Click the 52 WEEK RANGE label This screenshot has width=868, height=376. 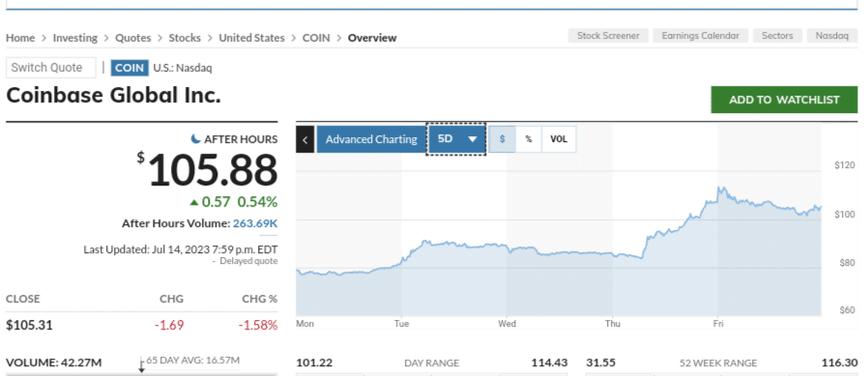pyautogui.click(x=718, y=363)
